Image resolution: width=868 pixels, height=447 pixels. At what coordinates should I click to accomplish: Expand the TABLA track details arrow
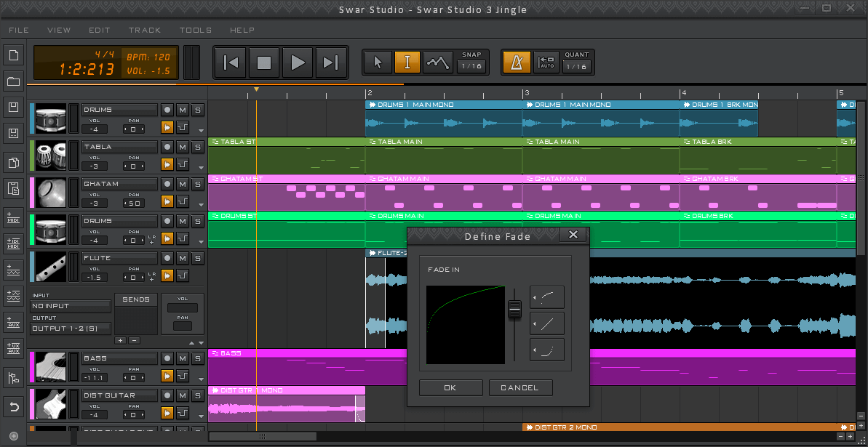click(x=201, y=168)
